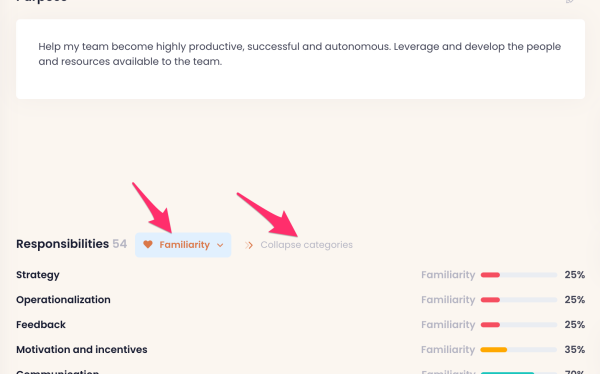The image size is (600, 374).
Task: Click the 25% value beside Strategy
Action: click(x=574, y=275)
